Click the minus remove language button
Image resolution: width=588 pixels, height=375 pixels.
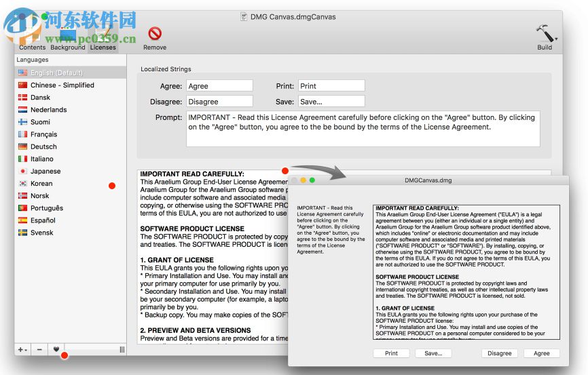click(39, 349)
